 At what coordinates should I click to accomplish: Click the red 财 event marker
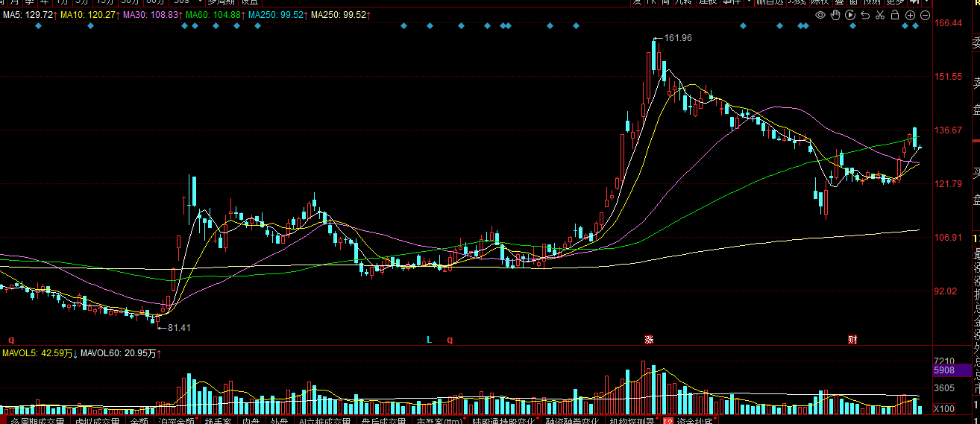pyautogui.click(x=852, y=339)
